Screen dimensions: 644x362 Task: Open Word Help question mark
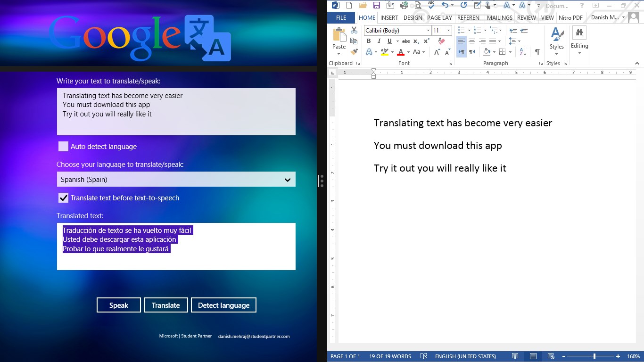click(x=582, y=5)
